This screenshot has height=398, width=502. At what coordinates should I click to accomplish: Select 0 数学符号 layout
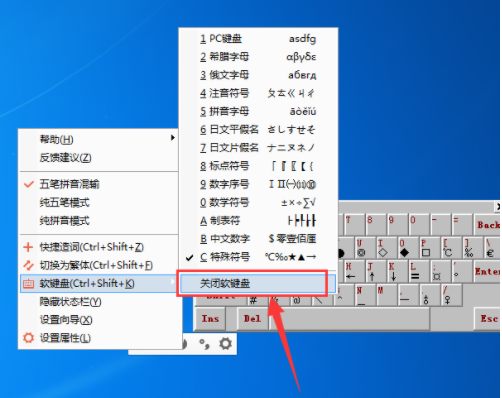tap(258, 202)
